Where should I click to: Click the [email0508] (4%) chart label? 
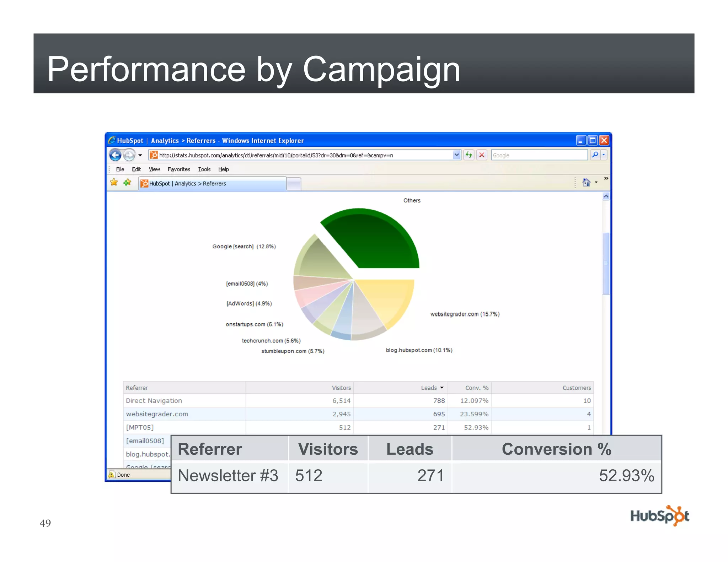pyautogui.click(x=247, y=284)
